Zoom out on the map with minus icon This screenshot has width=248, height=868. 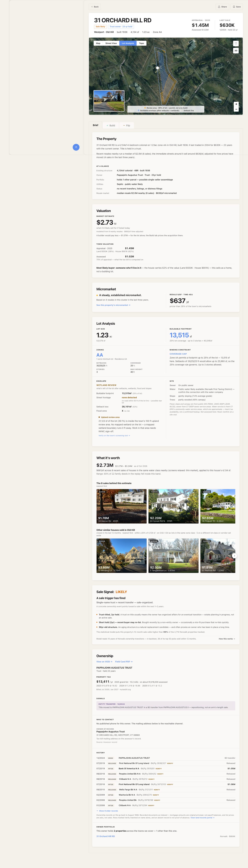point(236,109)
